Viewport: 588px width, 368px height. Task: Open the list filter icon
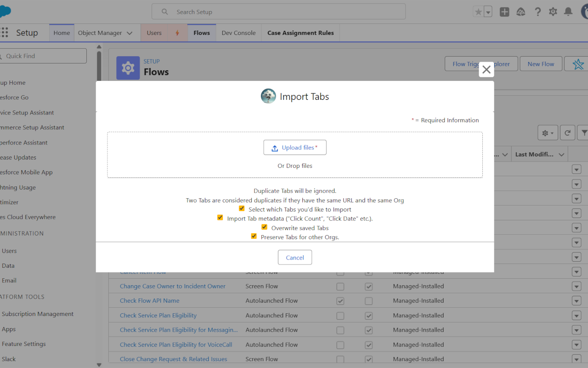coord(583,133)
